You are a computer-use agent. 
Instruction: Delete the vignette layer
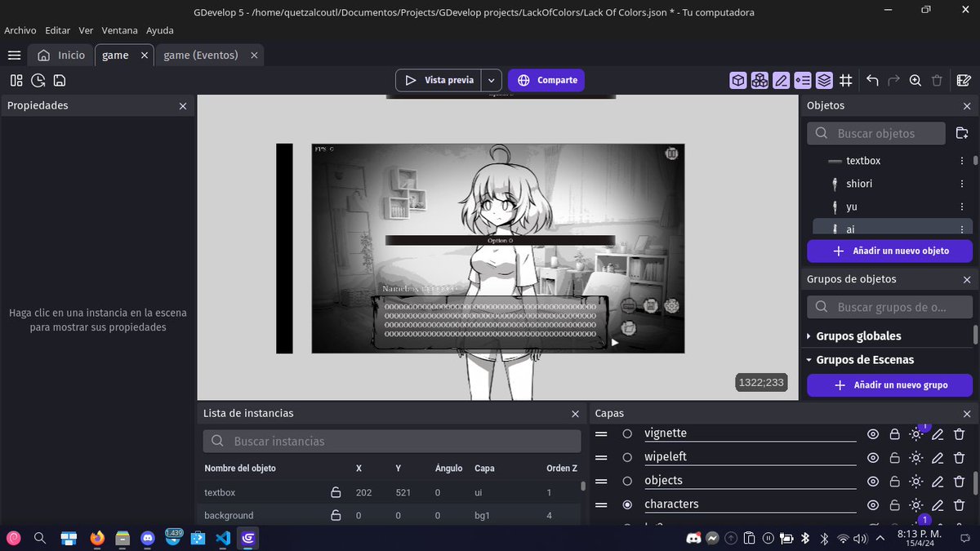960,434
